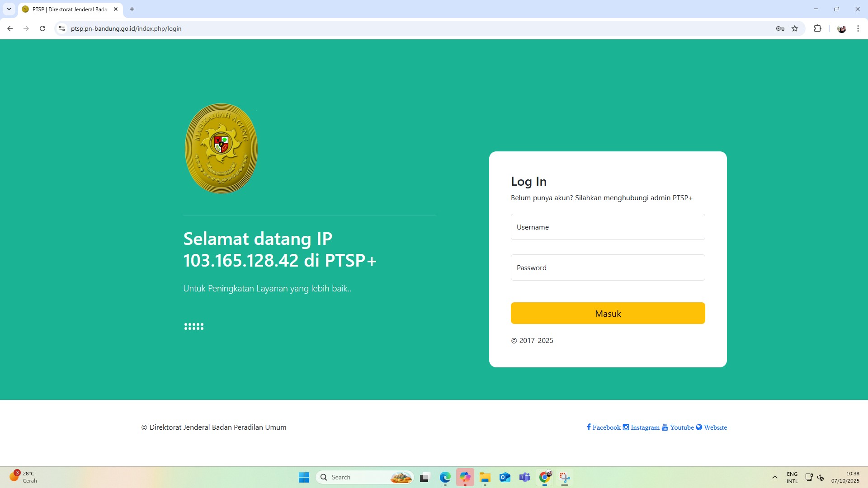Bookmark this page with star icon
Screen dimensions: 868x488
tap(795, 28)
